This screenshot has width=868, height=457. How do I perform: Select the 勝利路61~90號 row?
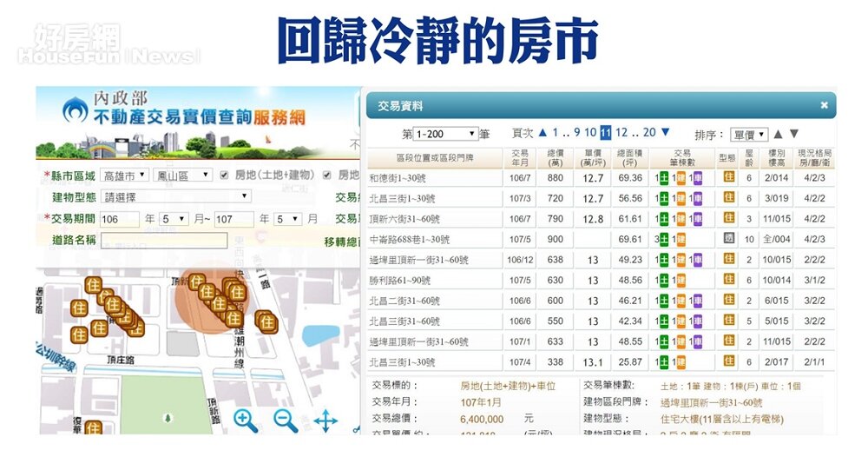(602, 281)
